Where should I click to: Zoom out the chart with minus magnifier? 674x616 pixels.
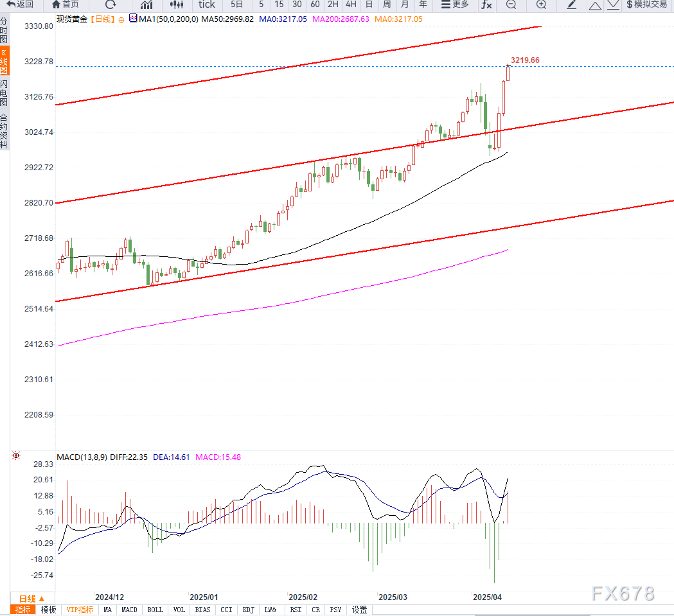[511, 4]
